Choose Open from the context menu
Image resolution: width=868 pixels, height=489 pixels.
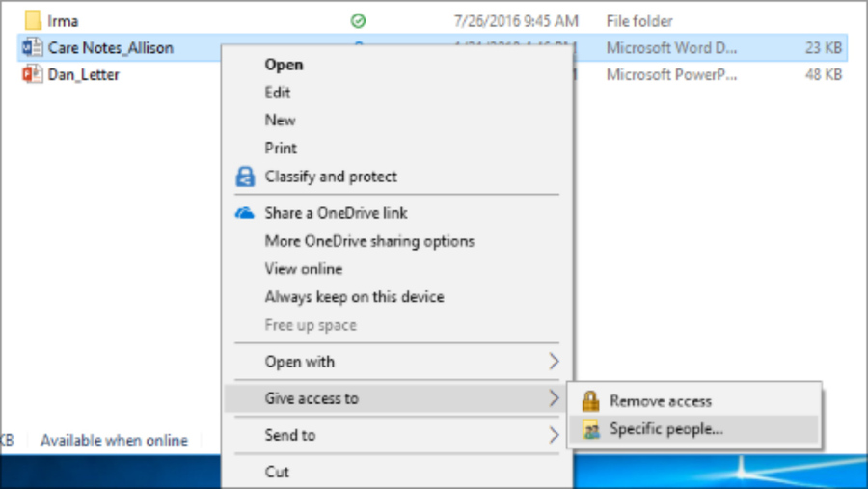[x=284, y=65]
